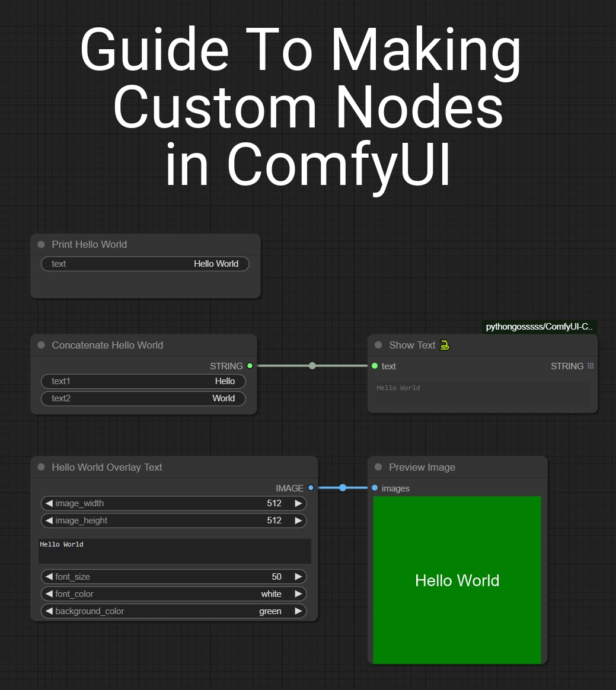Increase image_width with right arrow

tap(298, 503)
